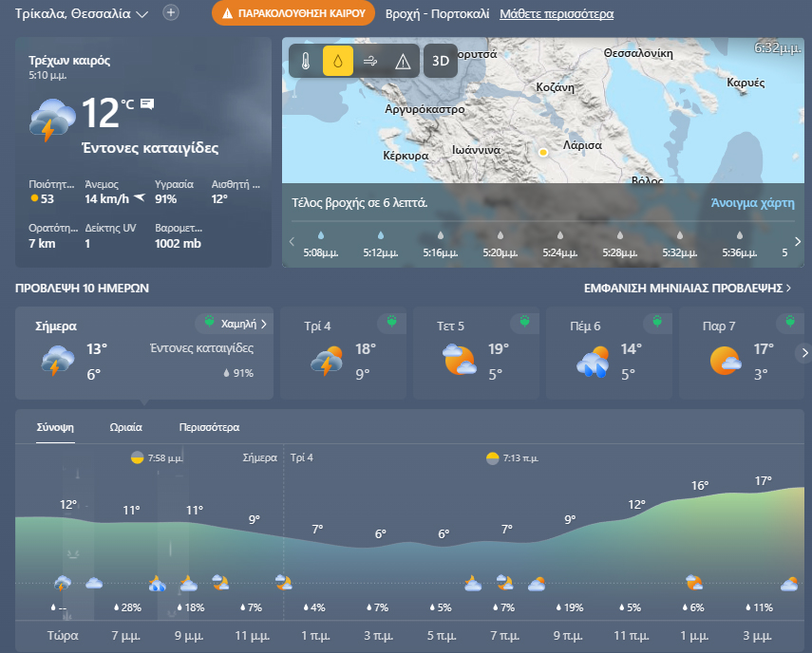This screenshot has height=653, width=812.
Task: Click the ΠΑΡΑΚΟΛΟΥΘΗΣΗ ΚΑΙΡΟΥ alert button
Action: click(293, 14)
